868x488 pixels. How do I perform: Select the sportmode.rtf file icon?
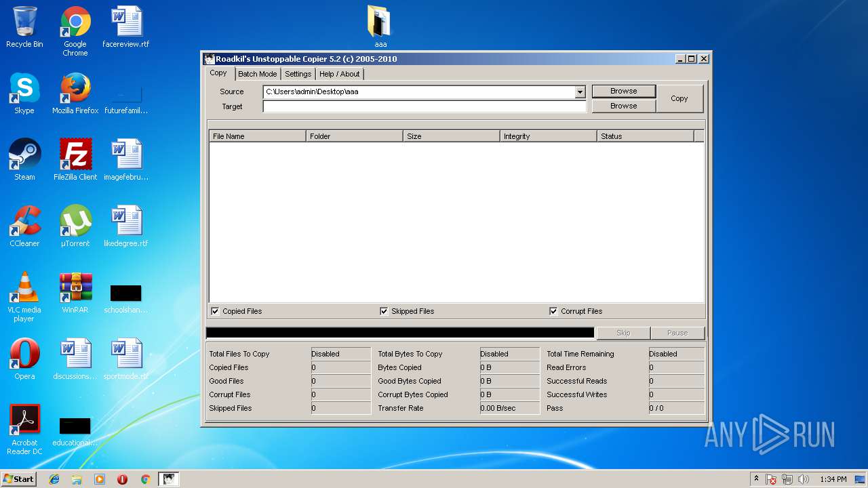(126, 359)
